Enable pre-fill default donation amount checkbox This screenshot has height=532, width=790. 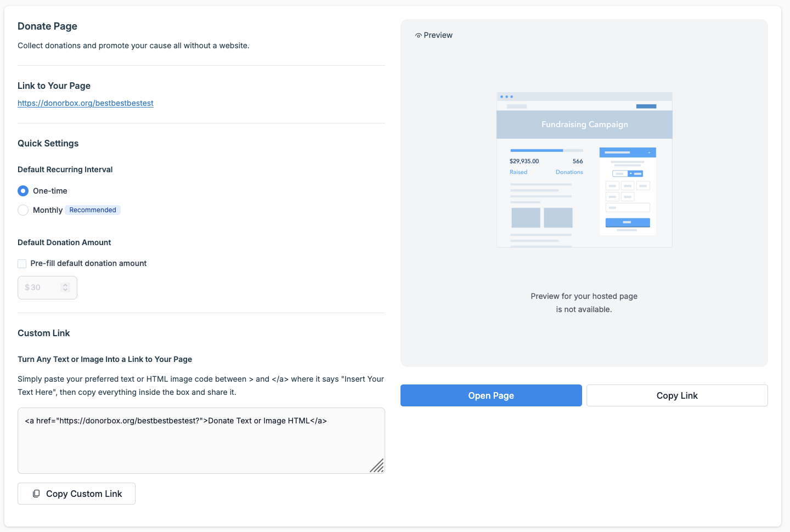click(x=22, y=264)
